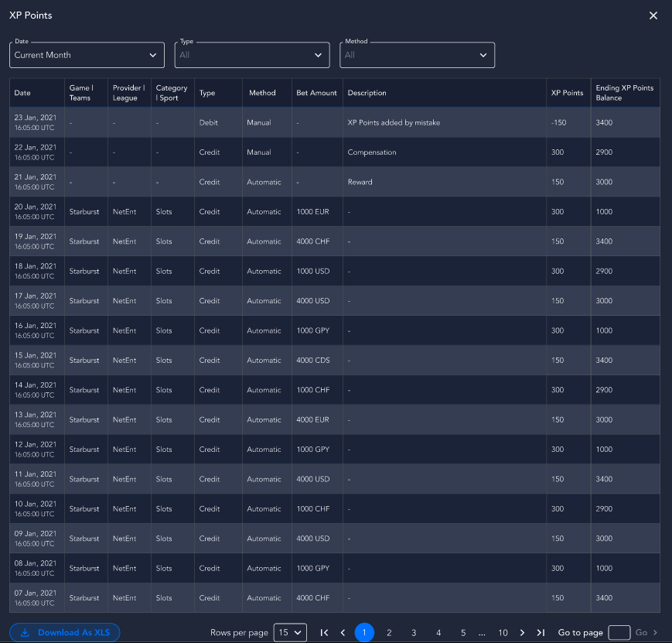
Task: Open the Method filter dropdown
Action: coord(417,55)
